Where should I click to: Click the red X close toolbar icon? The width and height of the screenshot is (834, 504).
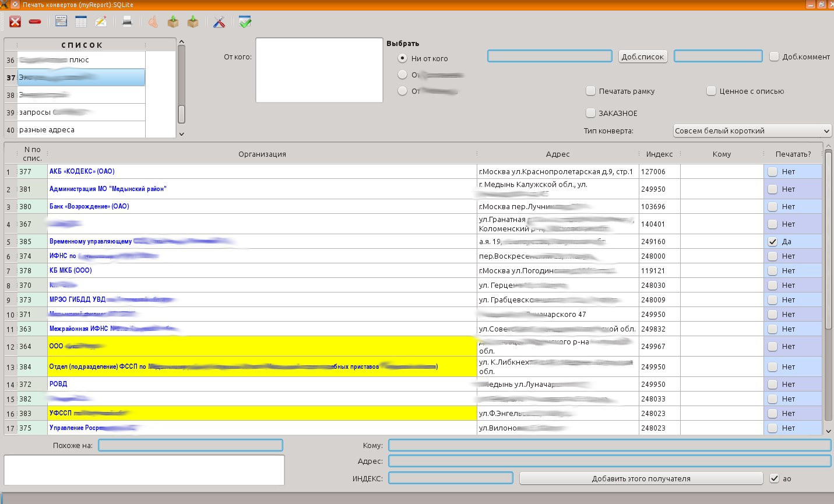(15, 22)
